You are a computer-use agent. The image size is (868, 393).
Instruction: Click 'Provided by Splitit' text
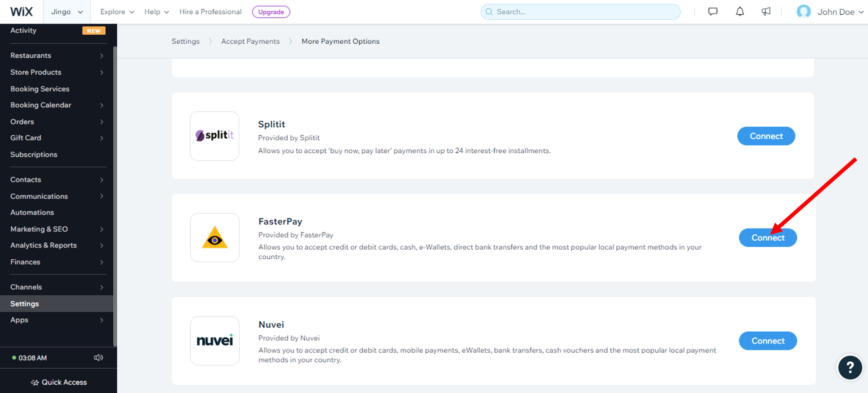[x=289, y=138]
